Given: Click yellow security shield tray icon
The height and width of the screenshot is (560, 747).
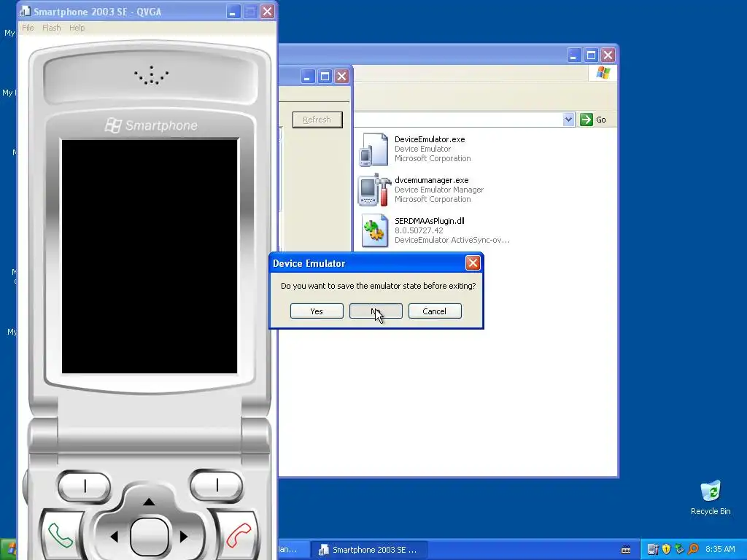Looking at the screenshot, I should point(666,550).
